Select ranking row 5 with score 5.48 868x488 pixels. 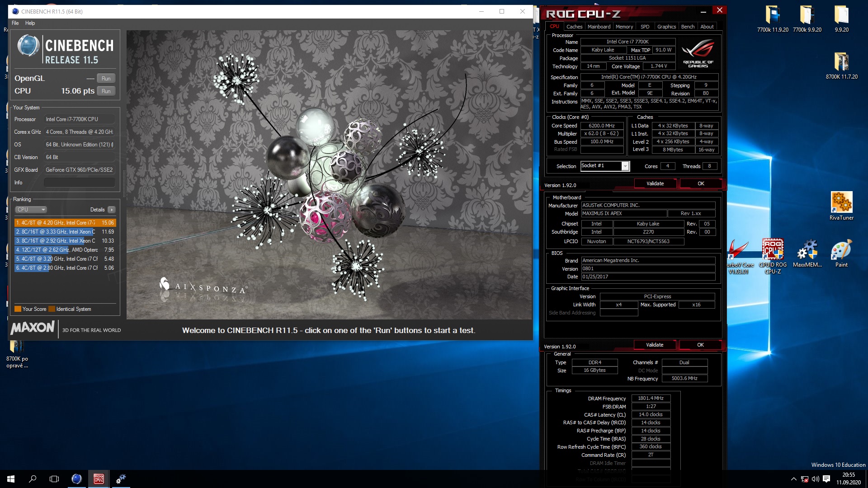pyautogui.click(x=65, y=259)
